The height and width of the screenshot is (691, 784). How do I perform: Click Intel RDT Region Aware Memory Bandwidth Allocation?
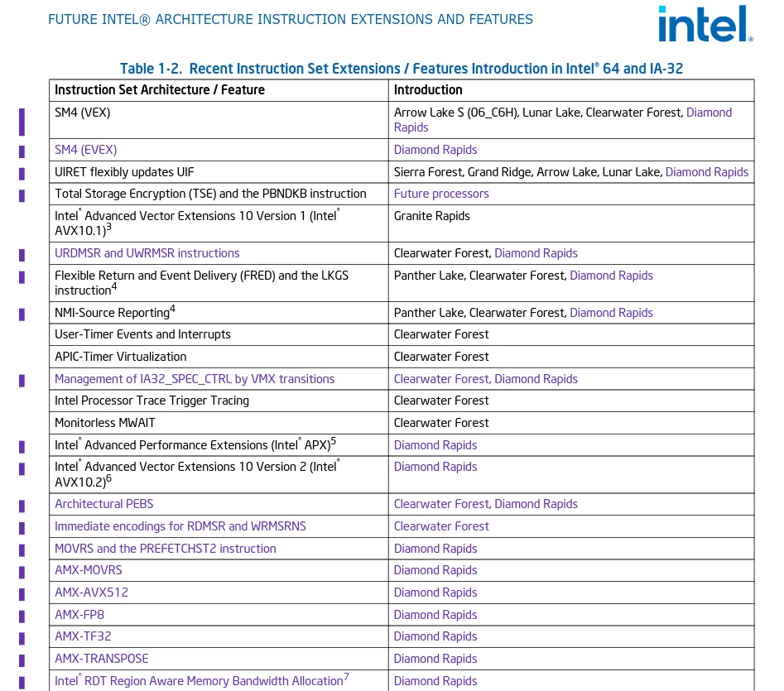[201, 680]
